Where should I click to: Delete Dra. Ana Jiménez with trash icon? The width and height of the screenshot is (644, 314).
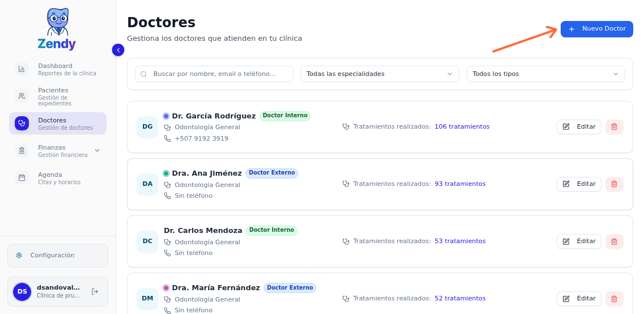tap(615, 184)
